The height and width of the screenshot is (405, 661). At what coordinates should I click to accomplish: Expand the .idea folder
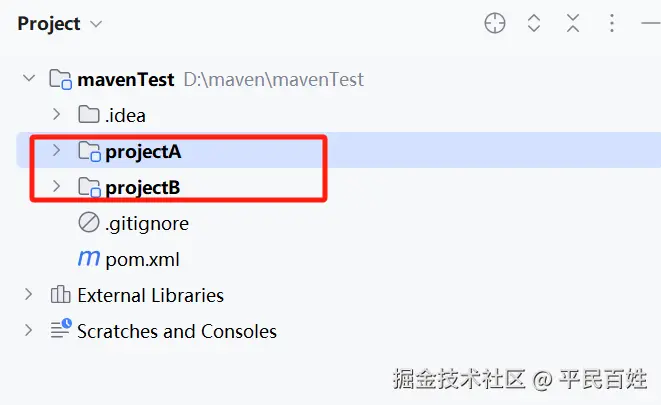click(x=57, y=116)
